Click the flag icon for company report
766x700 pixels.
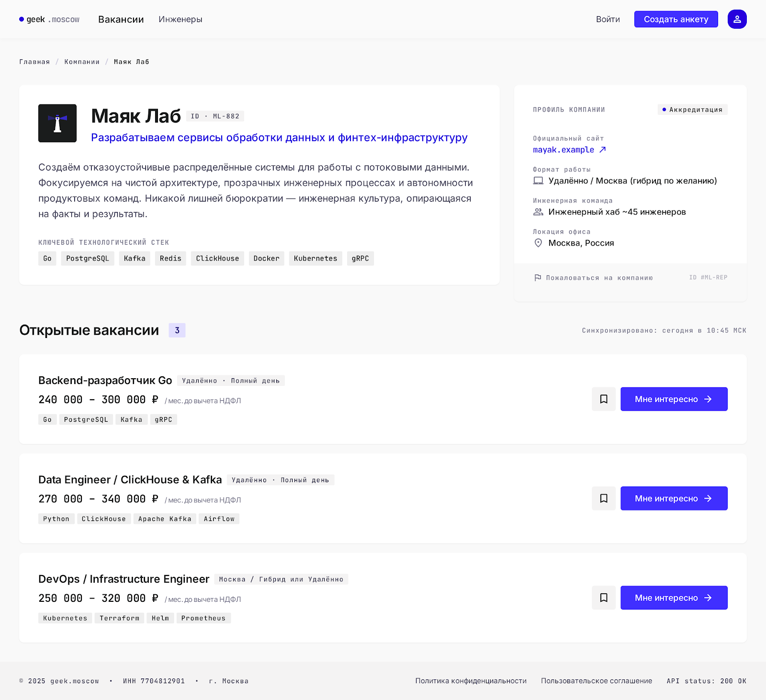[538, 278]
